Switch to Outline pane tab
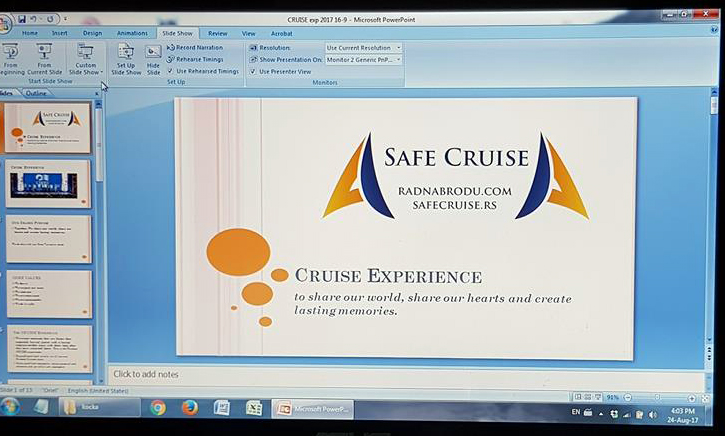This screenshot has width=725, height=436. [36, 93]
